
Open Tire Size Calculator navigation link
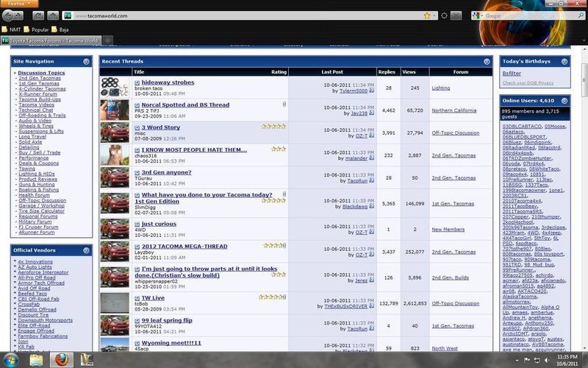click(x=41, y=211)
